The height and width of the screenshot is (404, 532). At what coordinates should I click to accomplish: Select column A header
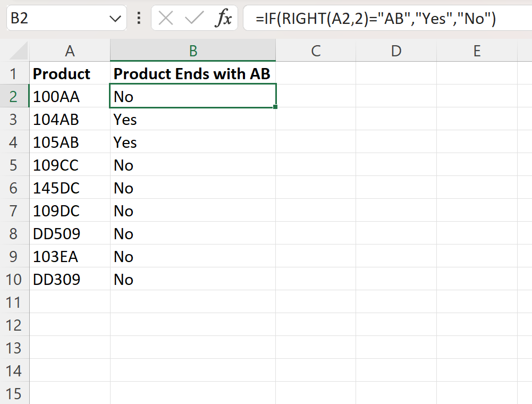tap(70, 50)
